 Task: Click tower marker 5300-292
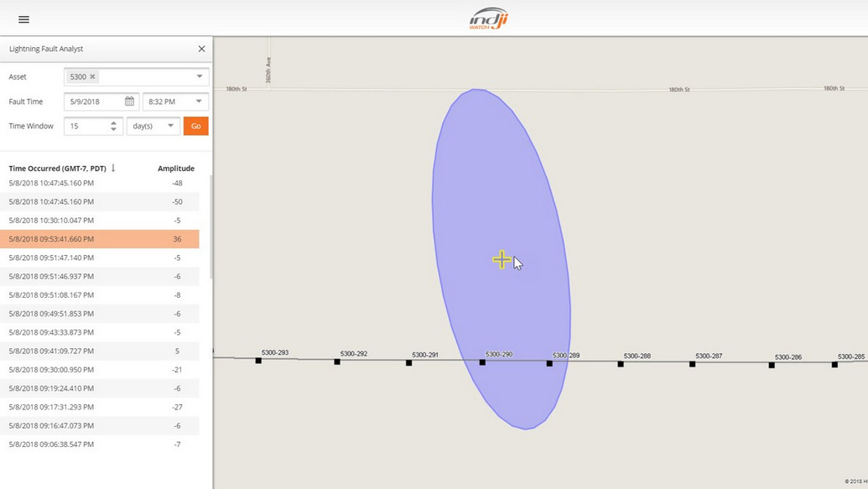[337, 362]
